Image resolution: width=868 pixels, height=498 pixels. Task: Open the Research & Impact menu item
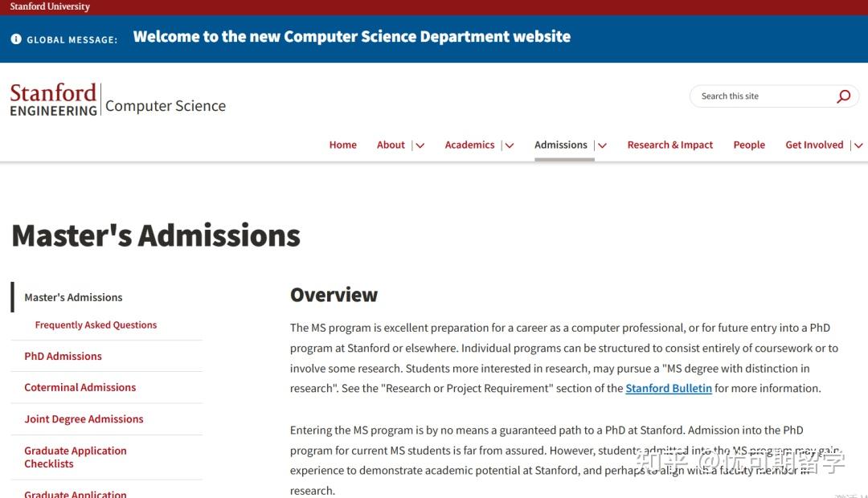[669, 145]
